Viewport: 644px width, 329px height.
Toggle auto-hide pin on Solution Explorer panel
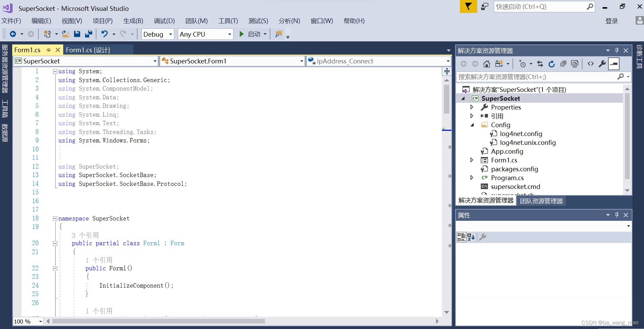click(617, 51)
